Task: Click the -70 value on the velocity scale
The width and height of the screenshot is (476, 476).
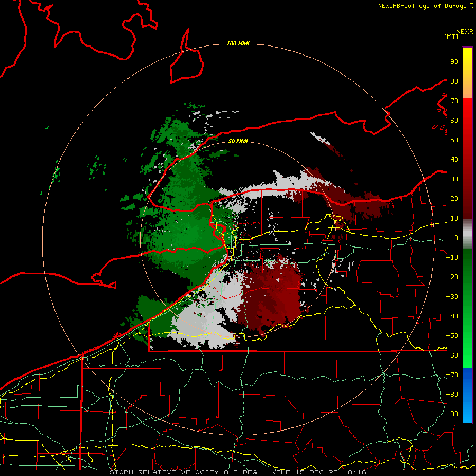Action: point(452,375)
